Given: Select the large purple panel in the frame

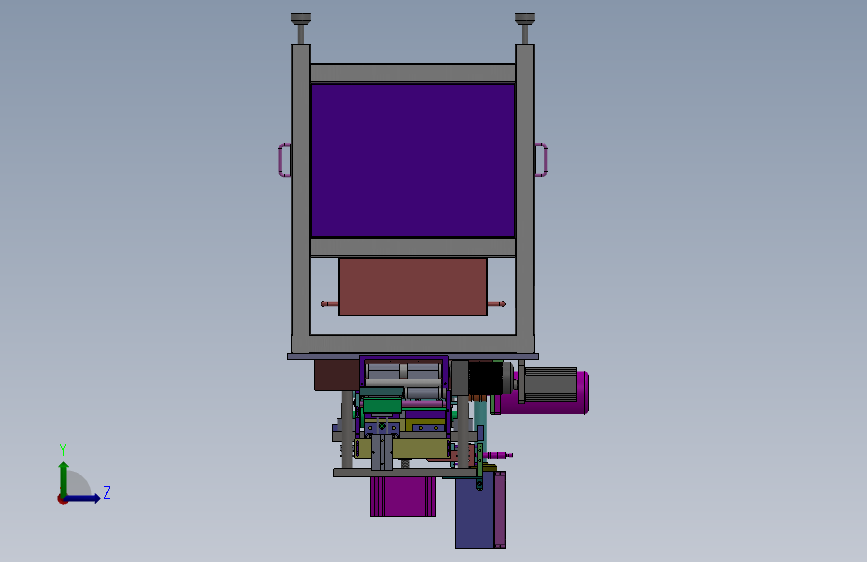Looking at the screenshot, I should point(413,160).
